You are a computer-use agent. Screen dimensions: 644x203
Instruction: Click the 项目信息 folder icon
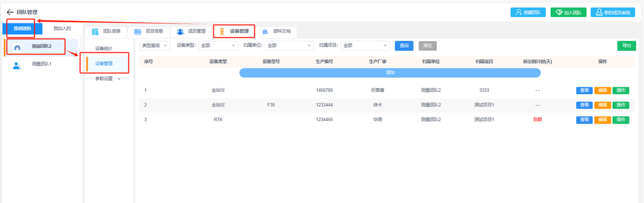[137, 32]
